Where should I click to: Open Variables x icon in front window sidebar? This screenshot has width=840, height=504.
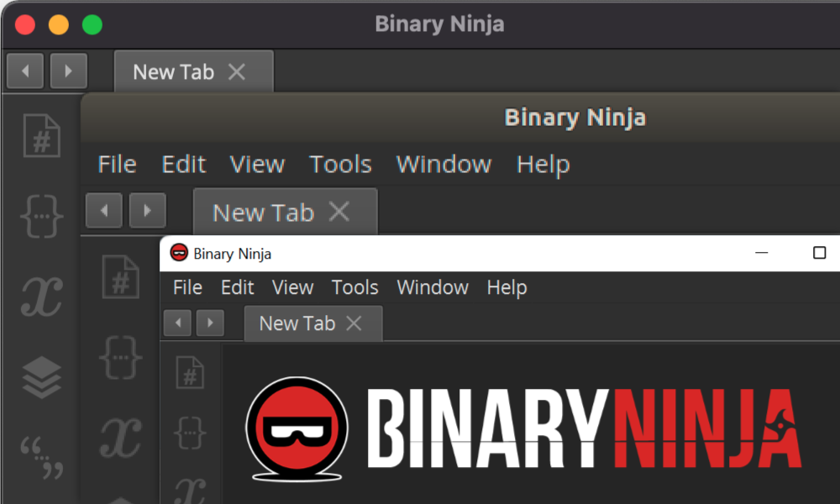tap(190, 490)
